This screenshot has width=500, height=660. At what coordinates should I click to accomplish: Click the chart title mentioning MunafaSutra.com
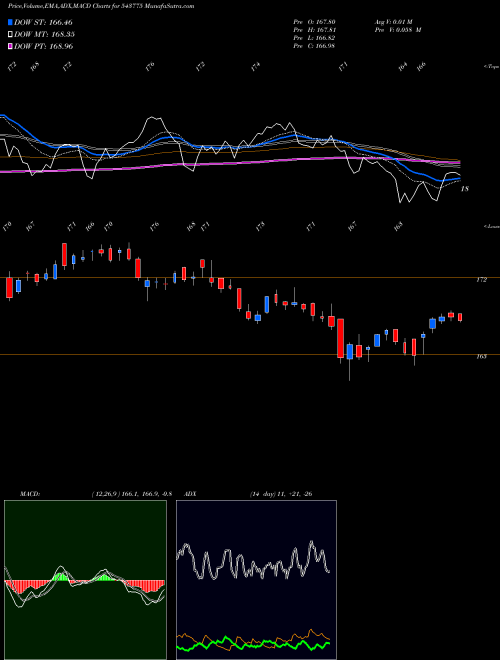pyautogui.click(x=101, y=6)
